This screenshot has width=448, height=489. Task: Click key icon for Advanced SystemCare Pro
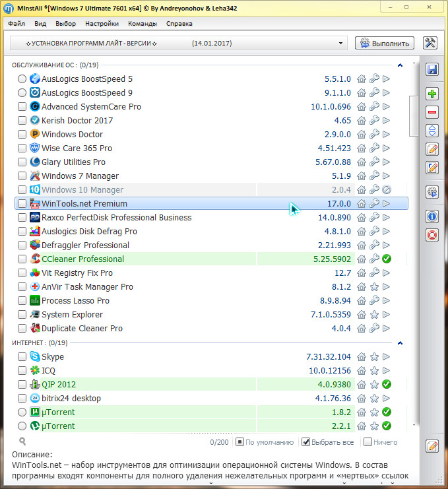point(374,107)
